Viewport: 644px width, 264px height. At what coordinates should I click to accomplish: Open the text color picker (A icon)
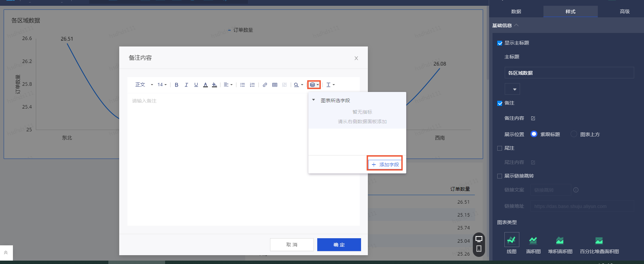tap(205, 85)
